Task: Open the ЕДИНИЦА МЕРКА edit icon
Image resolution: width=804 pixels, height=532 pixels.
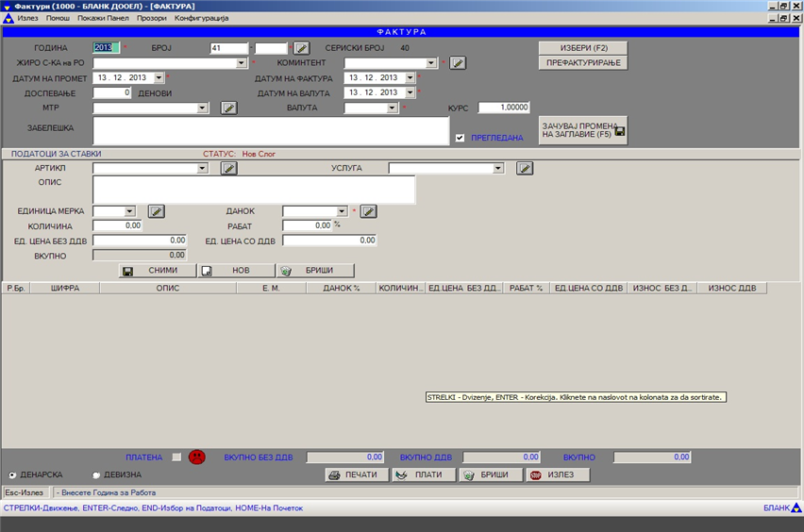Action: (157, 211)
